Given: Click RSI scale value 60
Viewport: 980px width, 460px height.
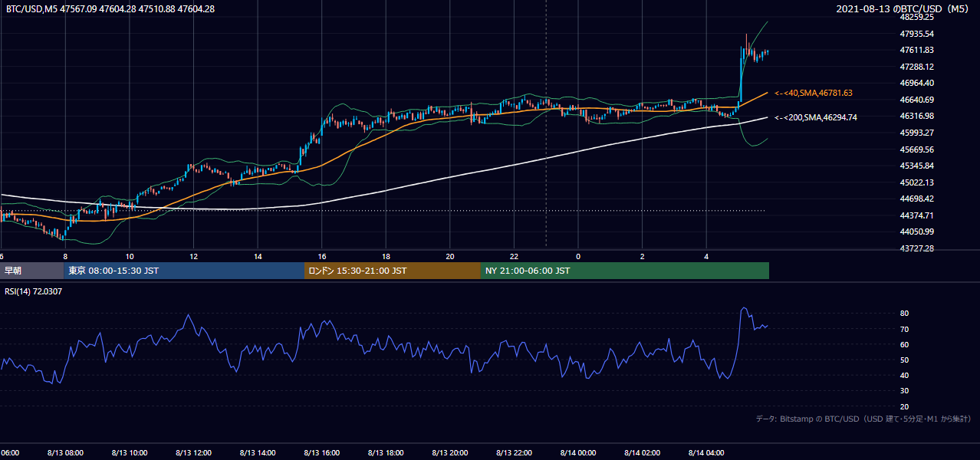Looking at the screenshot, I should point(905,345).
